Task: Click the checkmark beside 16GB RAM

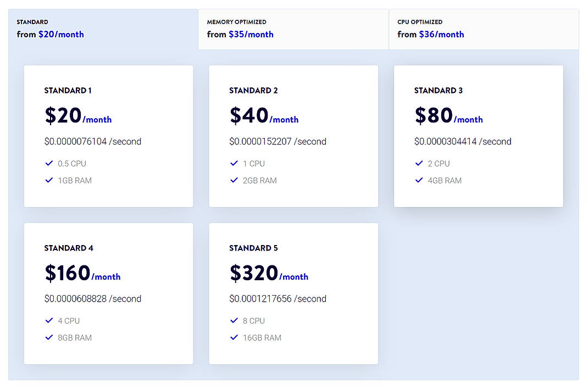Action: [234, 337]
